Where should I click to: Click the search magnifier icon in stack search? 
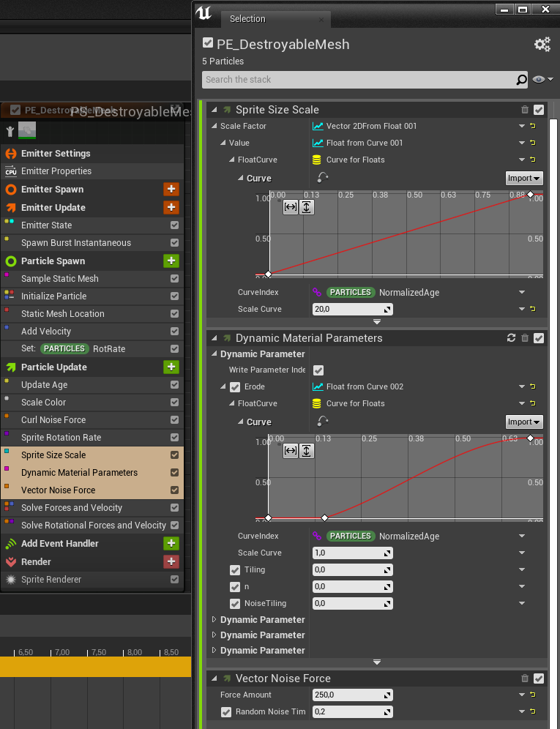click(521, 80)
